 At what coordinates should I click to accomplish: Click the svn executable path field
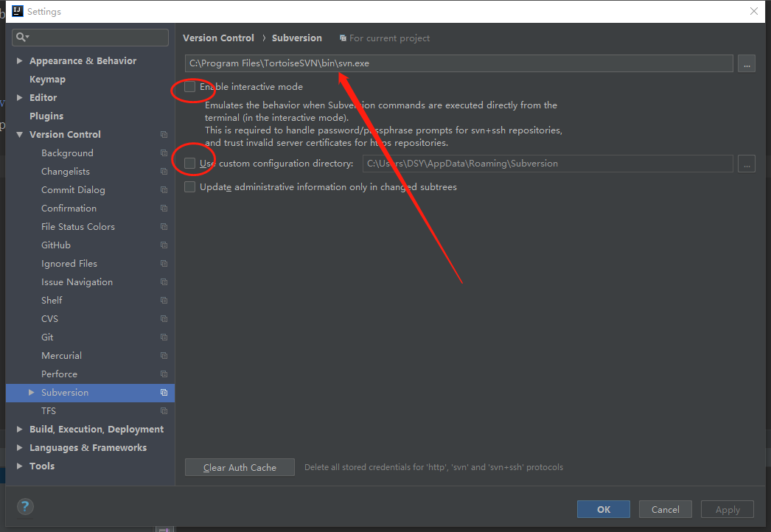point(458,63)
